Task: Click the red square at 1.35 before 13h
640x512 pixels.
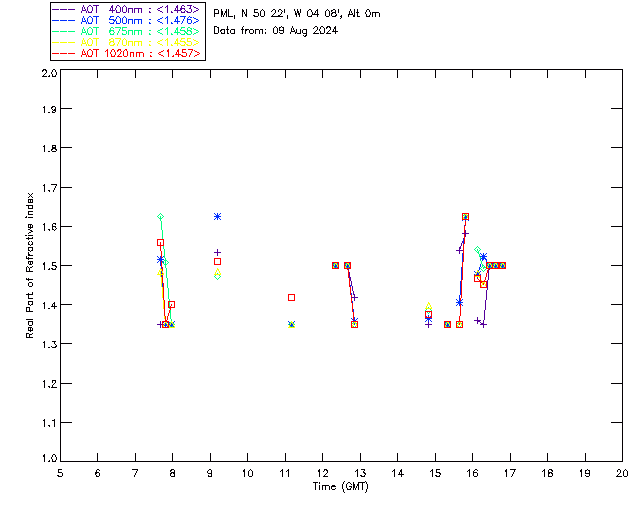Action: pyautogui.click(x=355, y=324)
